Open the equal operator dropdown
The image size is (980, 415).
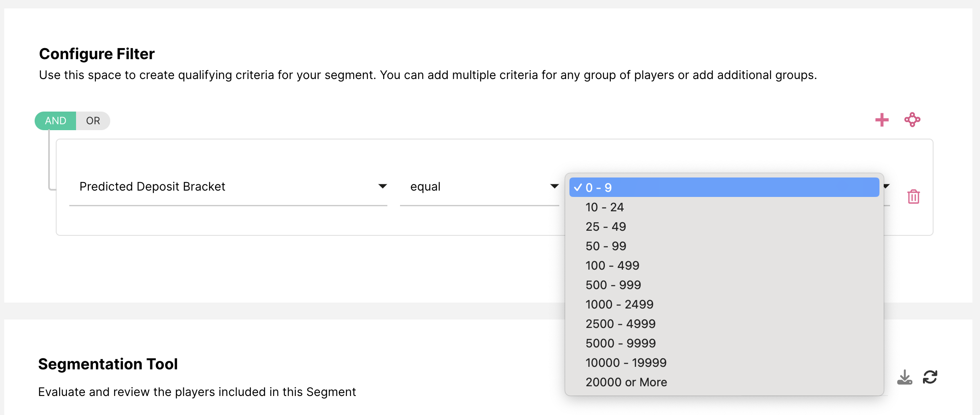tap(479, 187)
